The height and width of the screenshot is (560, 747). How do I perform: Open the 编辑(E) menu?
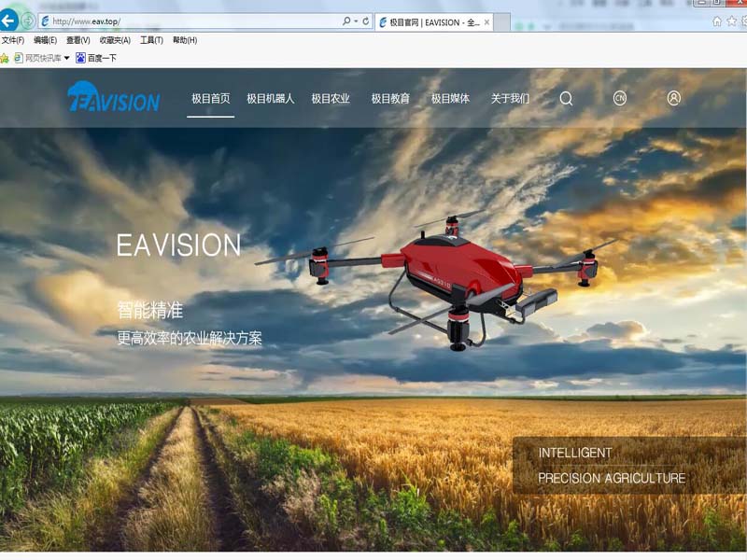[x=45, y=40]
